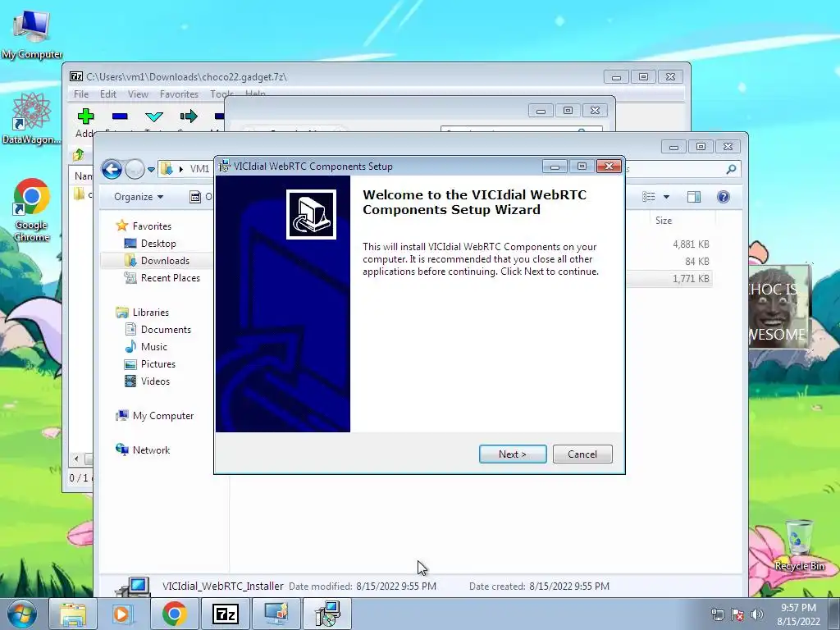Open the Windows Start menu
This screenshot has height=630, width=840.
[22, 614]
